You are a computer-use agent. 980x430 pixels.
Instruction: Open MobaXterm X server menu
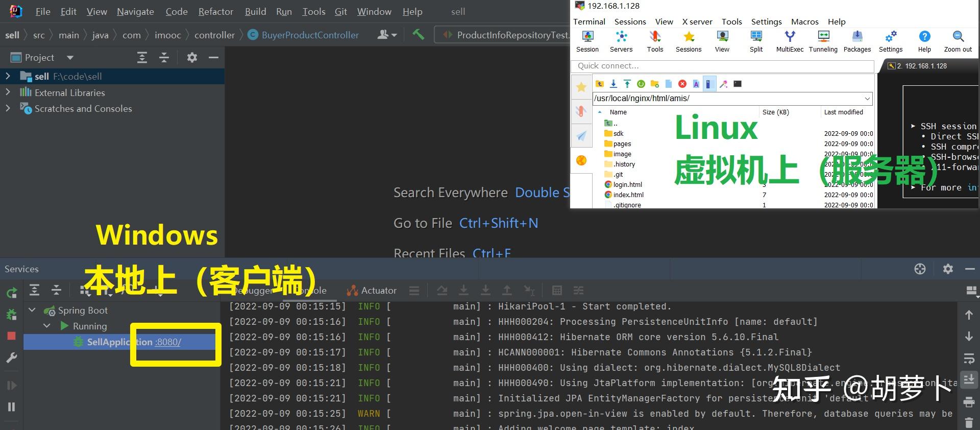tap(697, 21)
